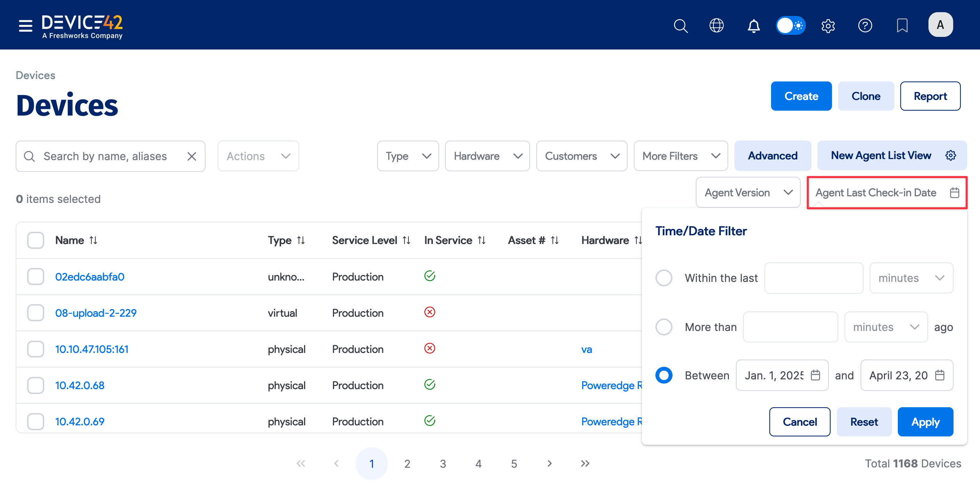Open the bookmarks icon
Image resolution: width=980 pixels, height=497 pixels.
coord(902,25)
